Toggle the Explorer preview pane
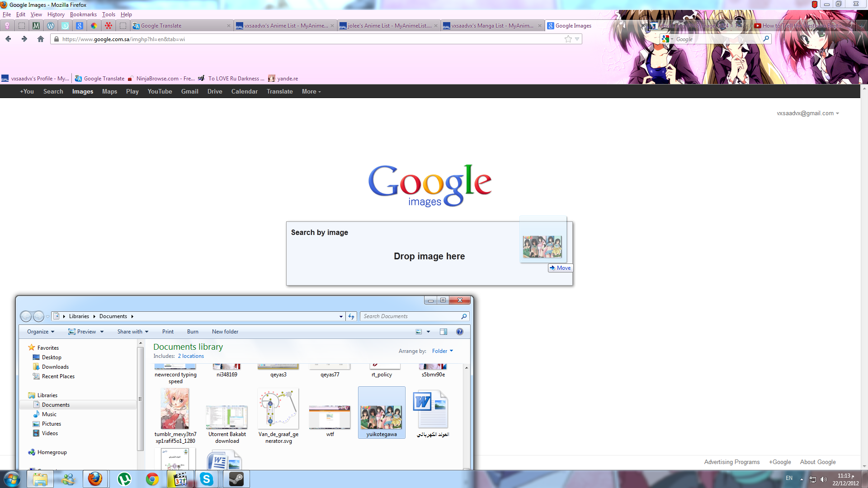Viewport: 868px width, 488px height. (x=443, y=332)
